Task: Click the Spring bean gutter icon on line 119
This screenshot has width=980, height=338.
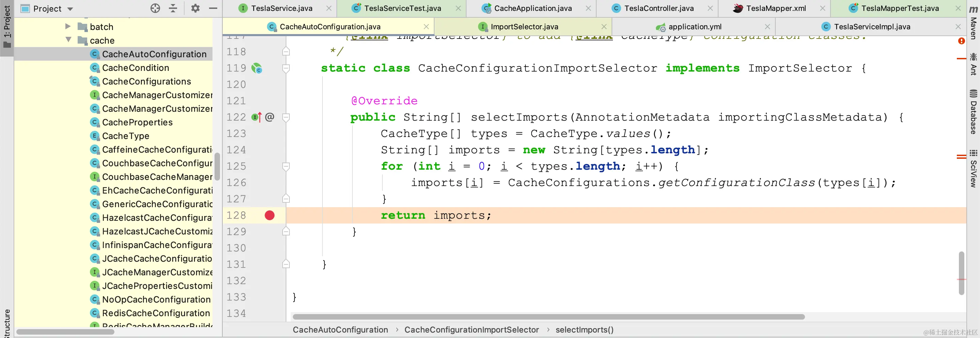Action: (x=257, y=68)
